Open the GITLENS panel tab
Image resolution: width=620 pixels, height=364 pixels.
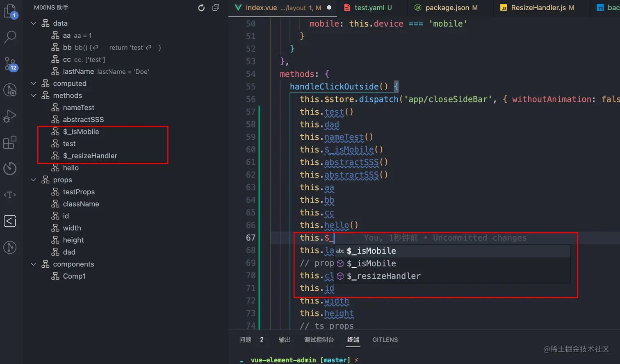[x=385, y=340]
